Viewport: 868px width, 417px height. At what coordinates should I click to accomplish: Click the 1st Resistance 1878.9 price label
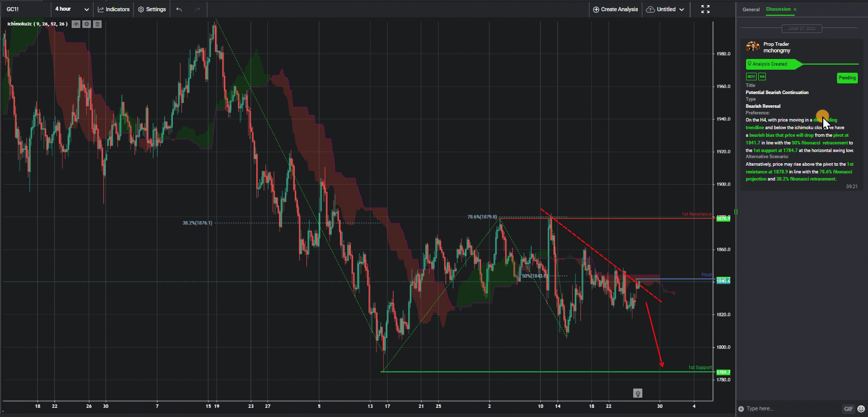pyautogui.click(x=723, y=218)
